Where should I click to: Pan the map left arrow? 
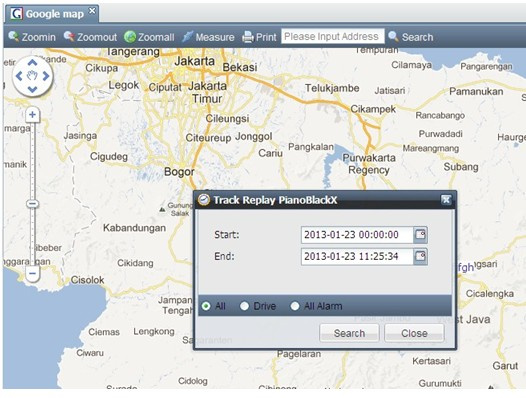click(19, 76)
